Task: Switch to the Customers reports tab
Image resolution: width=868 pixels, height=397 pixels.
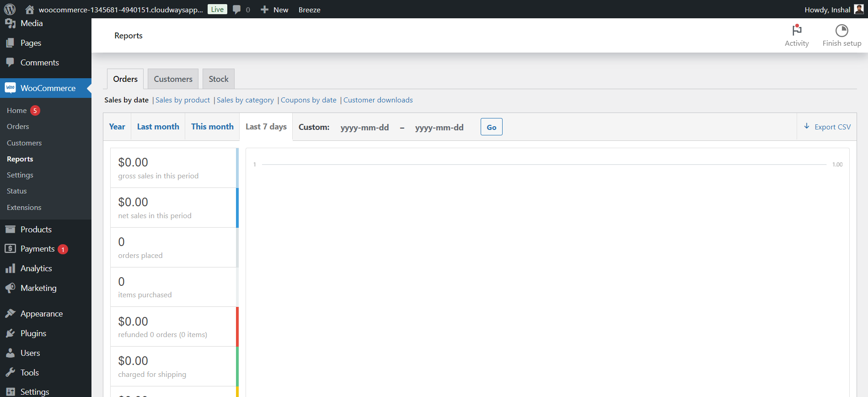Action: tap(173, 79)
